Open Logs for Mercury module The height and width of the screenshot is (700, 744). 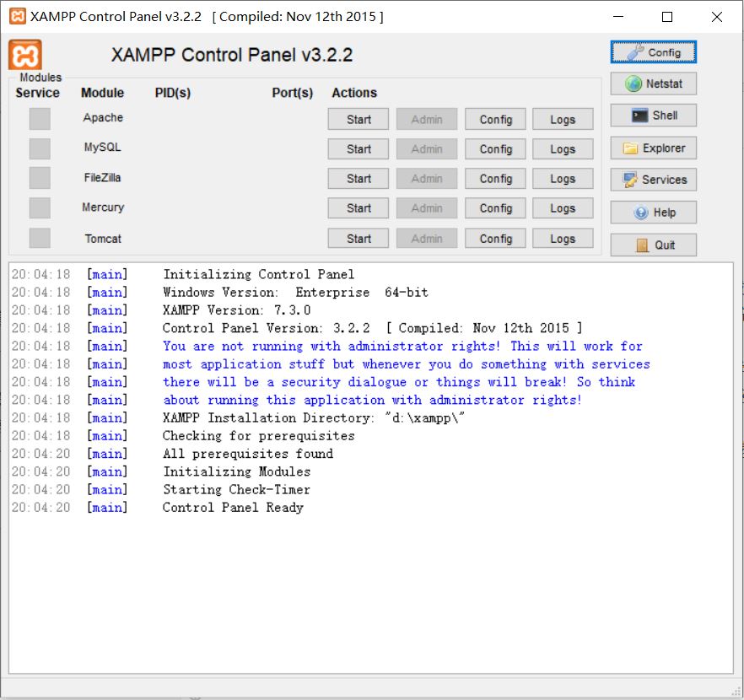[x=563, y=208]
